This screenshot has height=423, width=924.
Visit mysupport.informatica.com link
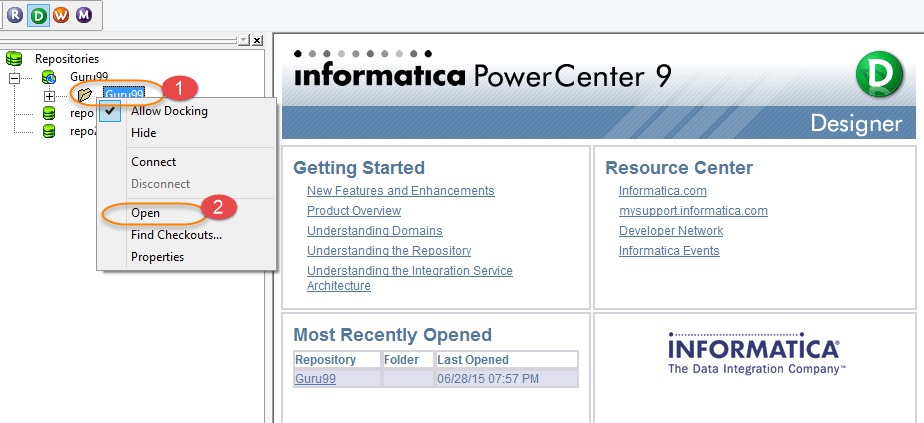click(693, 211)
